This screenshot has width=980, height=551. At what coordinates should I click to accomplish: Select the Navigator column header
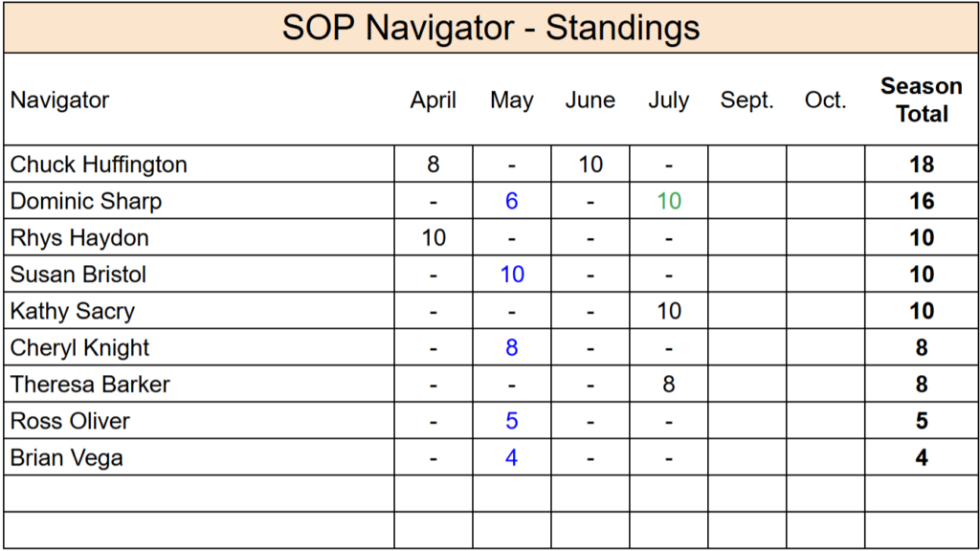click(x=60, y=99)
